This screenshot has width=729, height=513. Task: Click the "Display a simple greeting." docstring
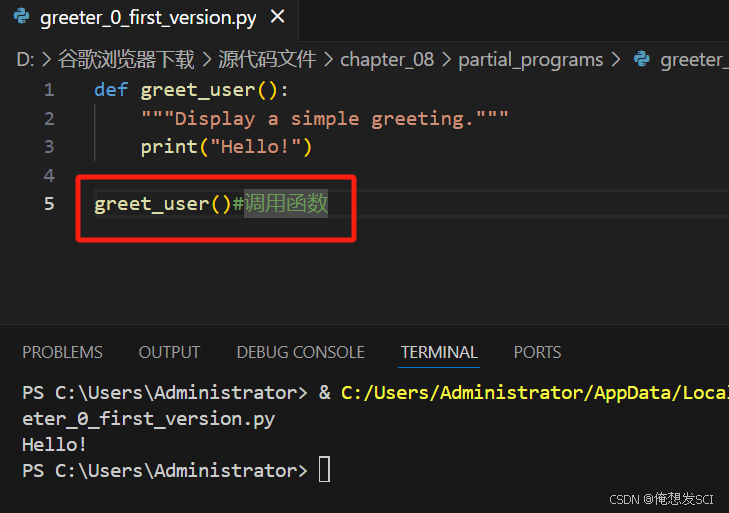click(325, 119)
